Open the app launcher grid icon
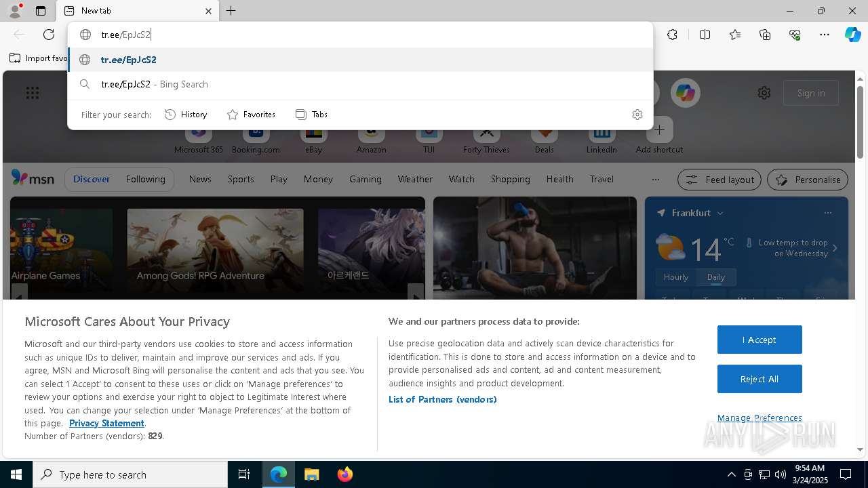This screenshot has height=488, width=868. point(33,93)
